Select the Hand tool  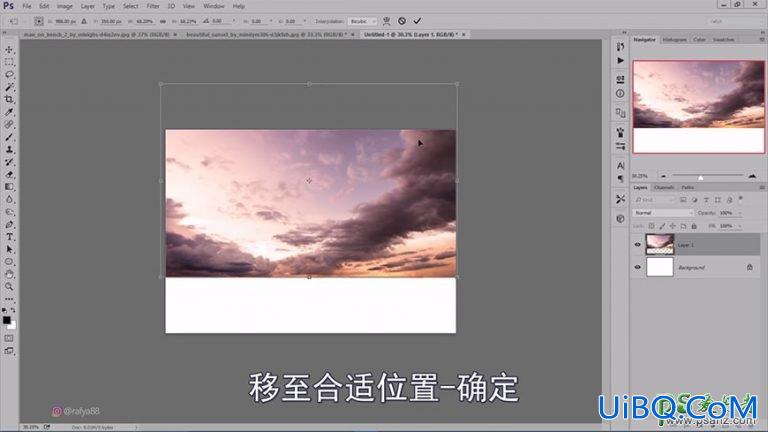coord(9,274)
